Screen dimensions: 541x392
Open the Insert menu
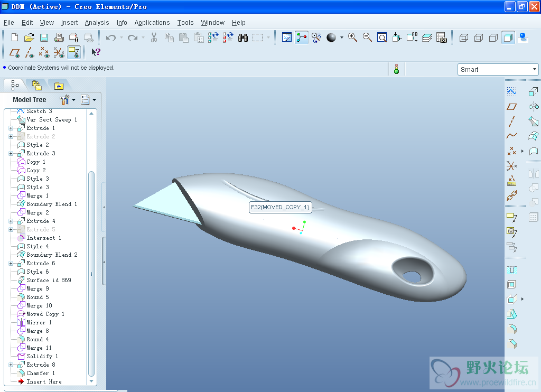coord(69,22)
